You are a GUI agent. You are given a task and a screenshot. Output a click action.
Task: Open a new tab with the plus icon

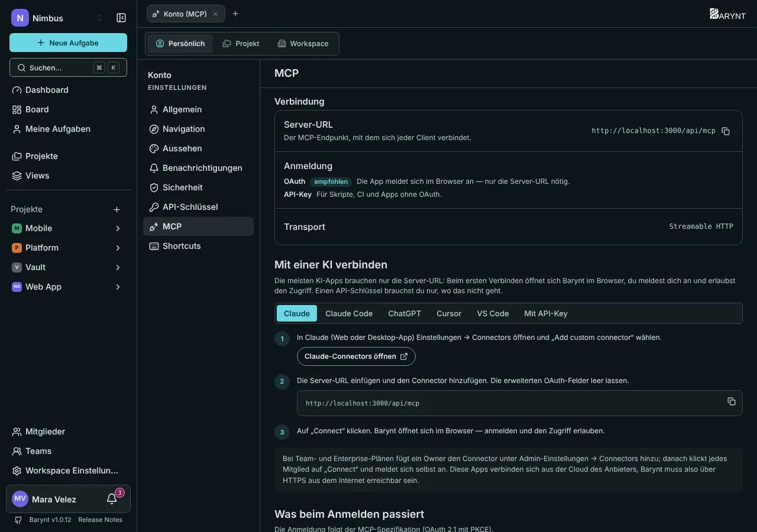235,14
